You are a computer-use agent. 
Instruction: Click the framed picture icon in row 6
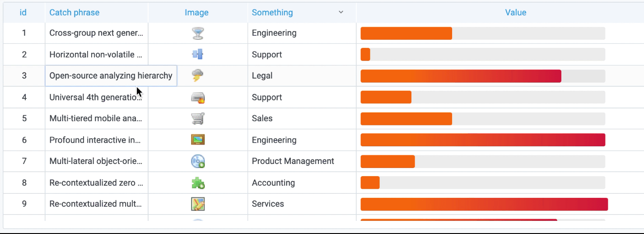click(198, 140)
